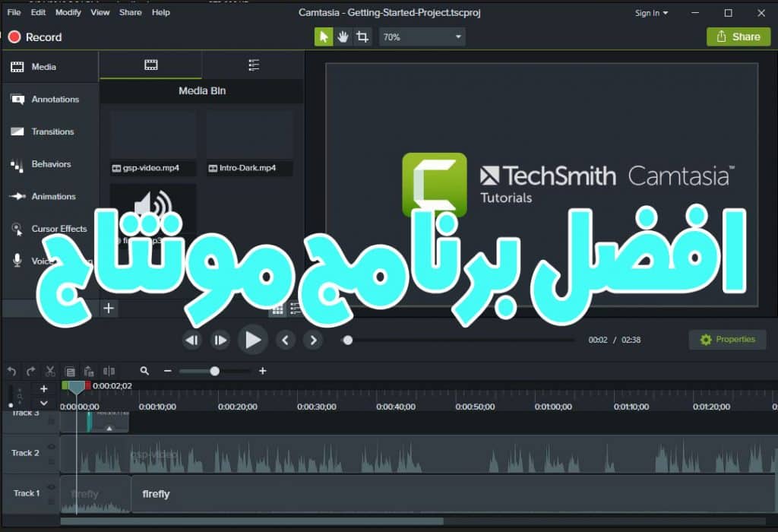Zoom in timeline with plus button
Viewport: 778px width, 532px height.
tap(262, 371)
